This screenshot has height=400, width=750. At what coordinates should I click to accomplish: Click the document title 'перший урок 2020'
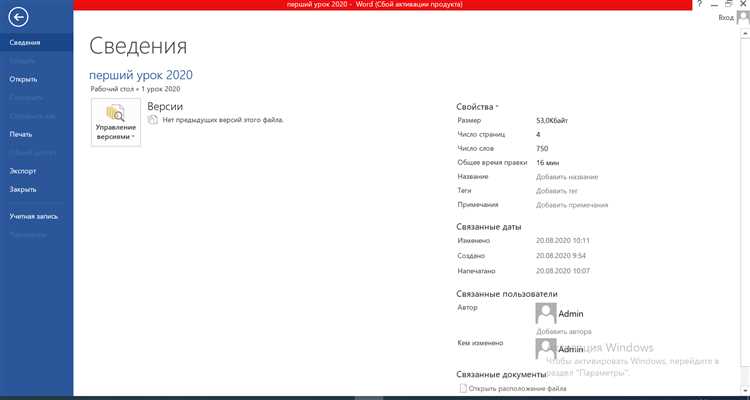141,75
